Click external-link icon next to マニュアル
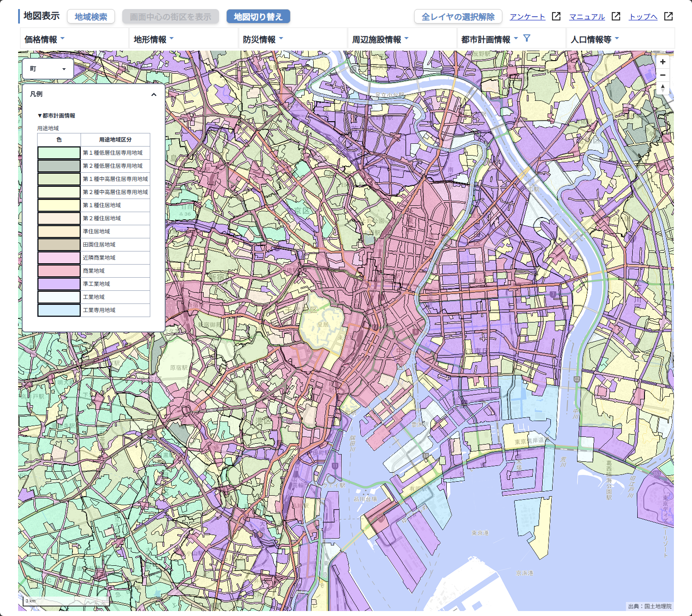The image size is (692, 616). point(616,17)
